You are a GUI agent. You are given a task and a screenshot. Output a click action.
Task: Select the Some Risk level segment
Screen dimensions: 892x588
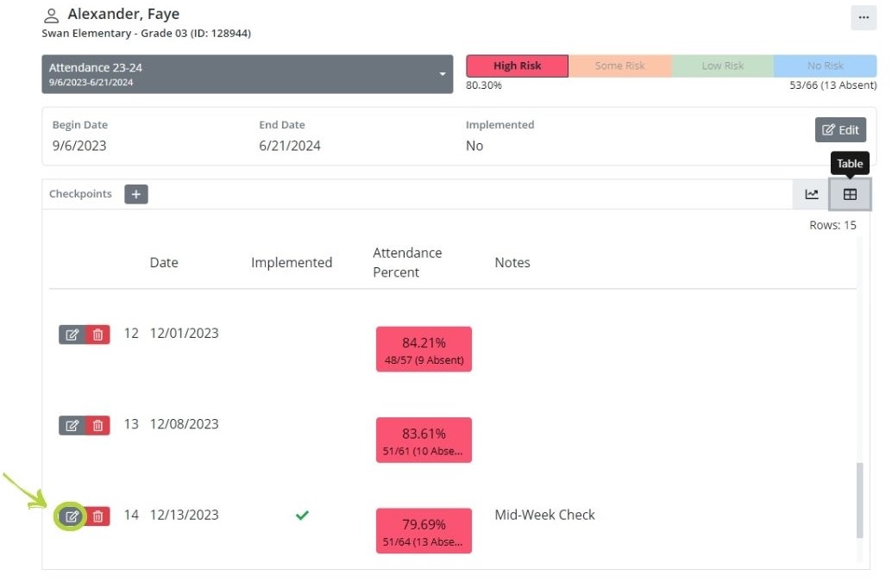pyautogui.click(x=619, y=66)
